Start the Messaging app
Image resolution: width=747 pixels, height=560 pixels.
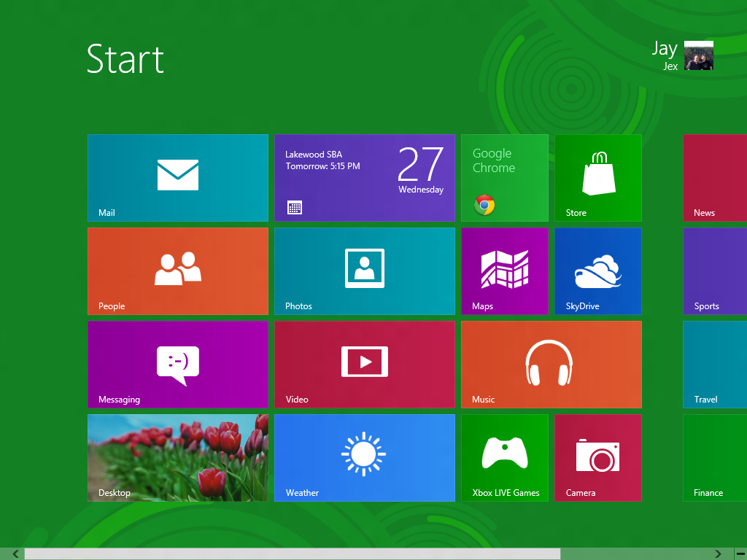177,364
